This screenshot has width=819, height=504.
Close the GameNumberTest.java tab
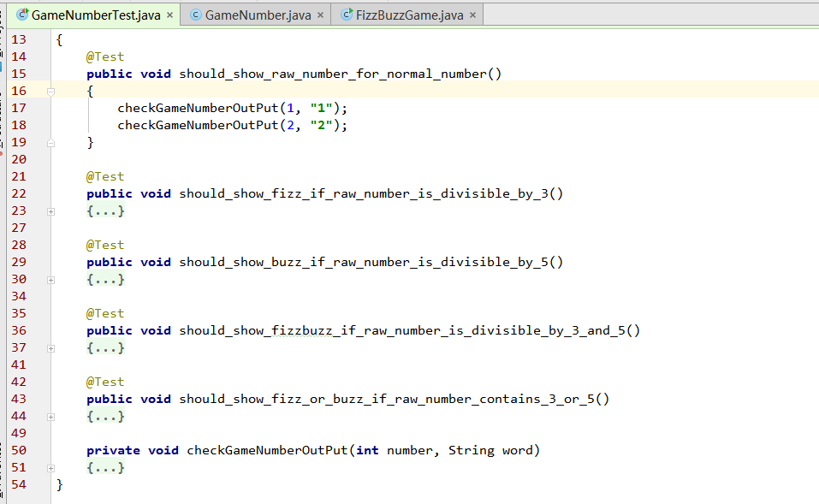pyautogui.click(x=169, y=15)
